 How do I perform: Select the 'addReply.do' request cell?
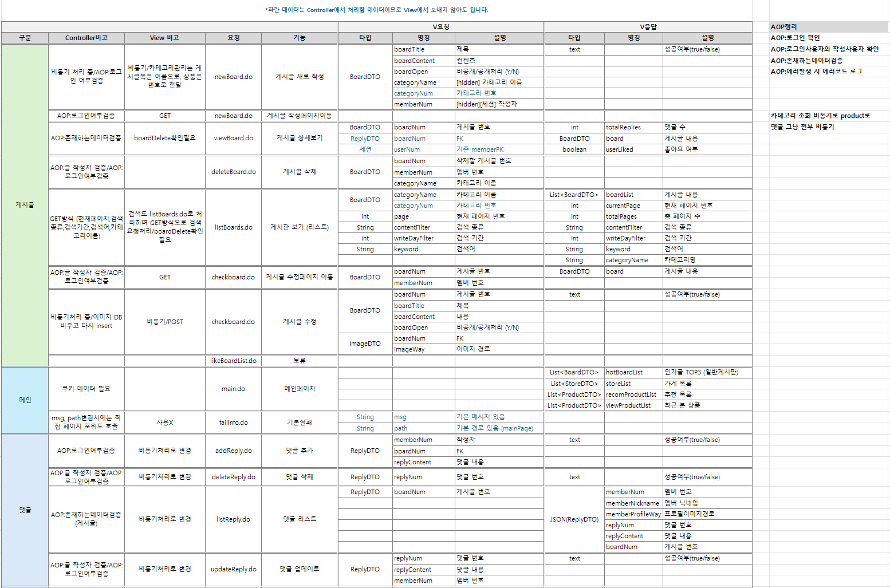234,451
